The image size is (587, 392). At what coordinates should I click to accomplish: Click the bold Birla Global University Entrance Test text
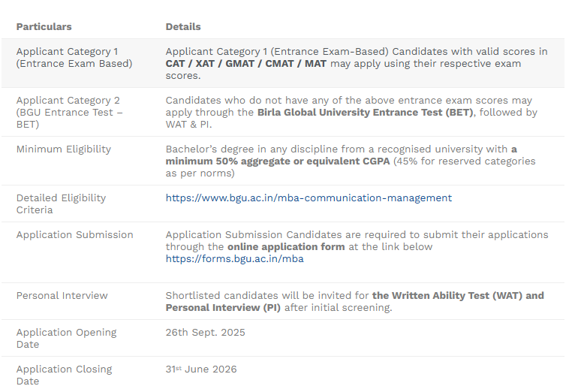(365, 113)
